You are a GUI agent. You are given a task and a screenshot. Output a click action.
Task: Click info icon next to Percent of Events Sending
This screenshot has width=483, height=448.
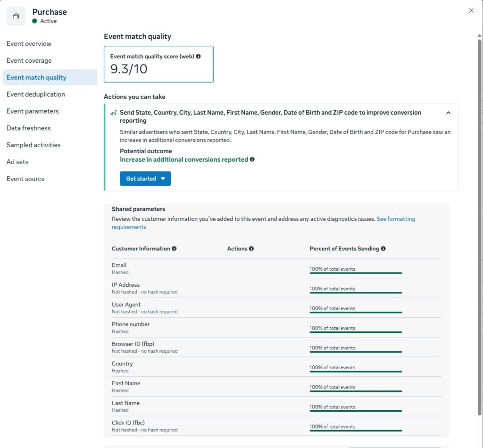383,249
